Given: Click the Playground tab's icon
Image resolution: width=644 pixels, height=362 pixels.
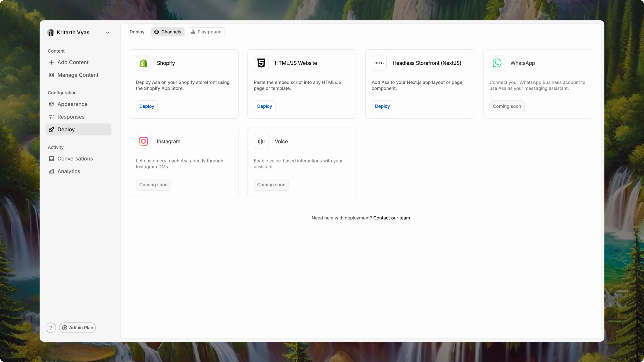Looking at the screenshot, I should [x=193, y=32].
